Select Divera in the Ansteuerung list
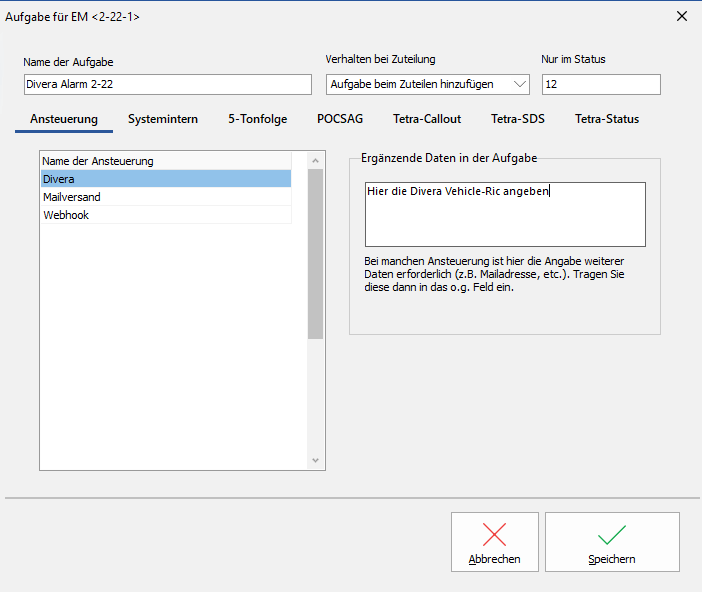 point(165,179)
